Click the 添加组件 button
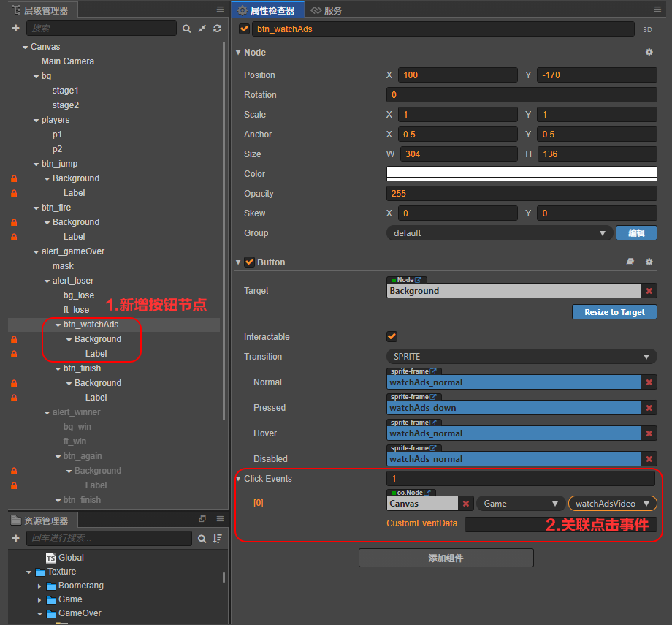Image resolution: width=672 pixels, height=625 pixels. tap(446, 558)
